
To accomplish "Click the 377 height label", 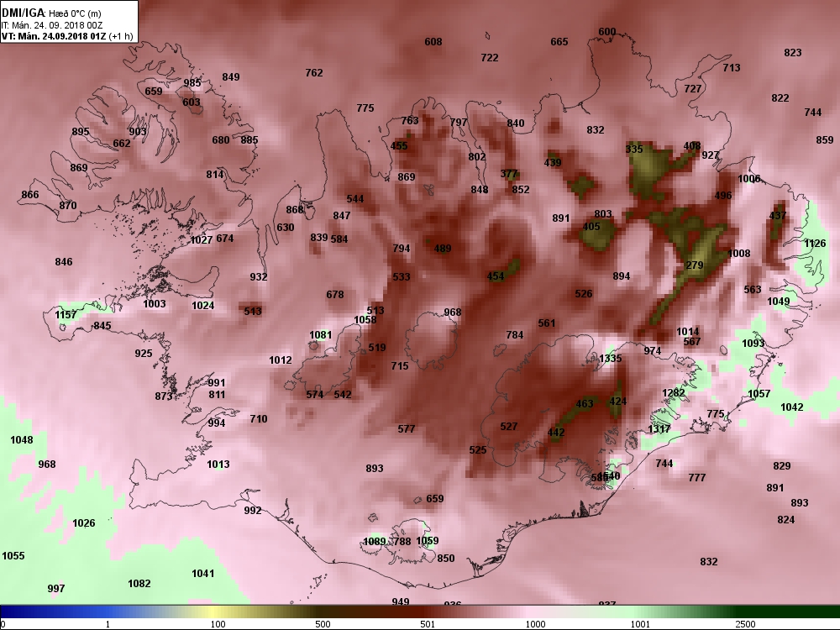I will [510, 173].
